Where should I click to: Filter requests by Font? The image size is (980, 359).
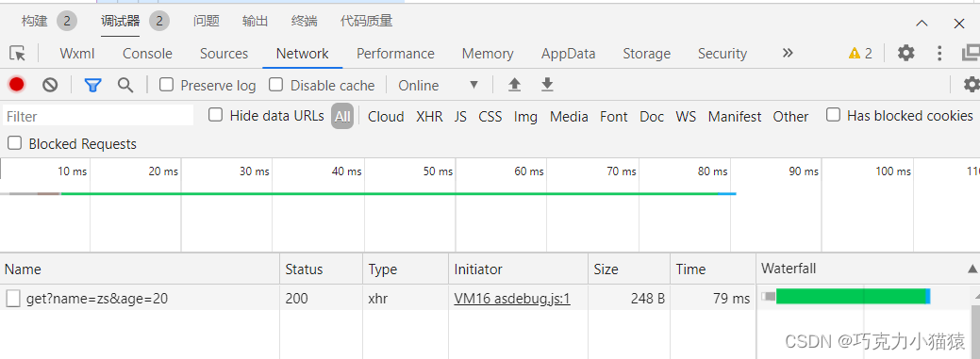click(x=614, y=117)
